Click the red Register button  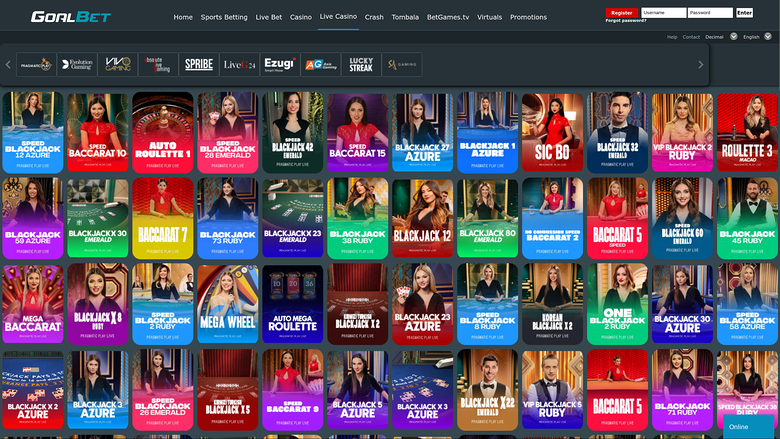coord(622,13)
